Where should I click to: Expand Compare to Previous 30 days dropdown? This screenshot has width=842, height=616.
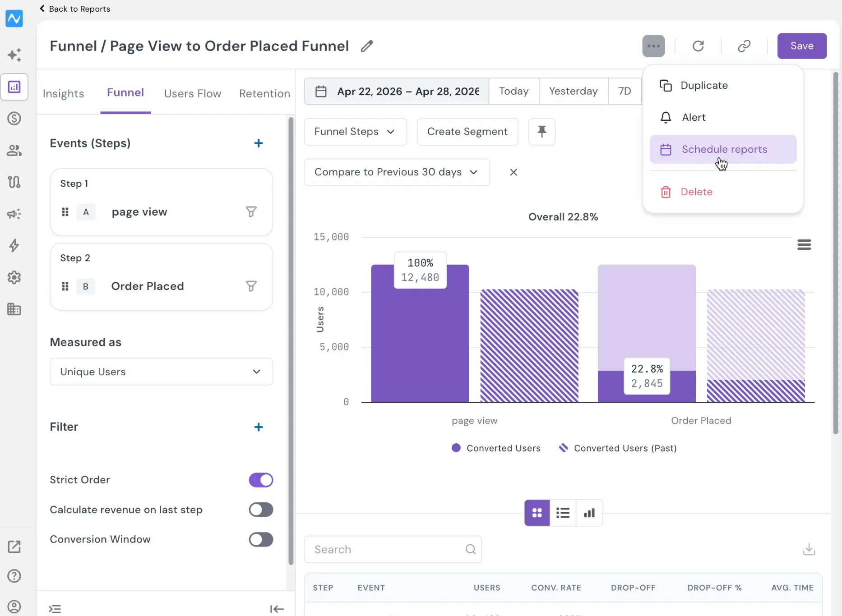click(x=397, y=172)
